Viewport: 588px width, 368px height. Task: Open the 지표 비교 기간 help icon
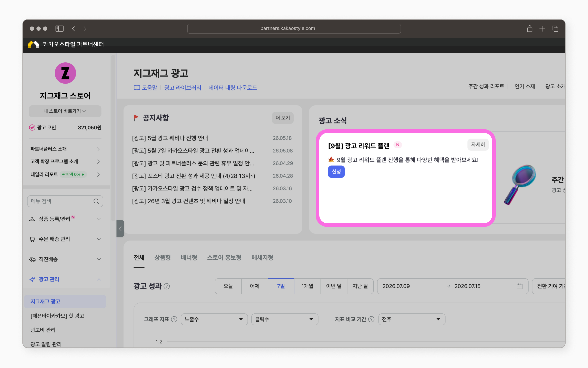click(x=371, y=319)
